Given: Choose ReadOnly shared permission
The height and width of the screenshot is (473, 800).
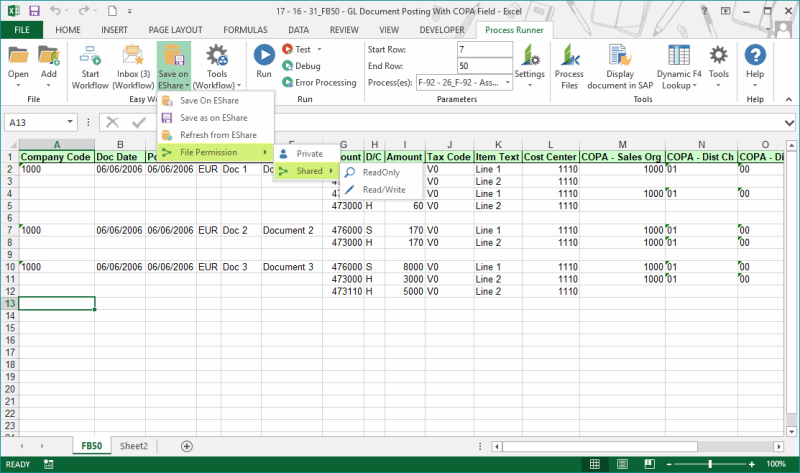Looking at the screenshot, I should pos(381,173).
